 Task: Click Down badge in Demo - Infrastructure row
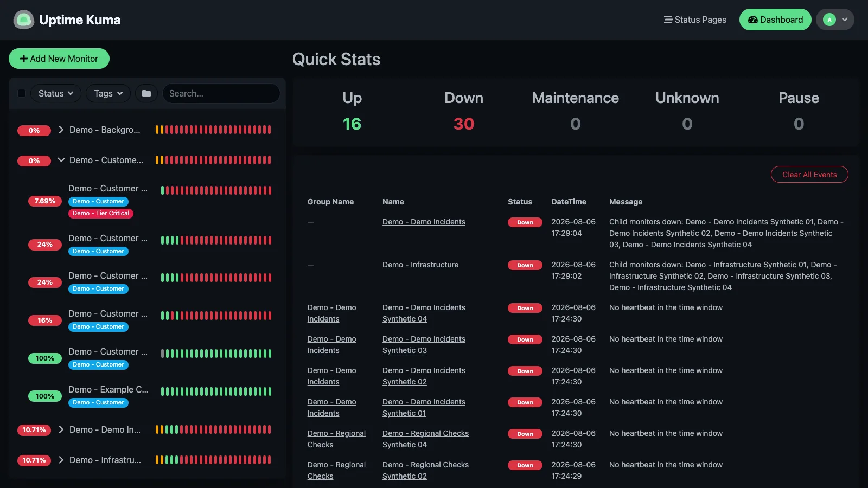525,265
